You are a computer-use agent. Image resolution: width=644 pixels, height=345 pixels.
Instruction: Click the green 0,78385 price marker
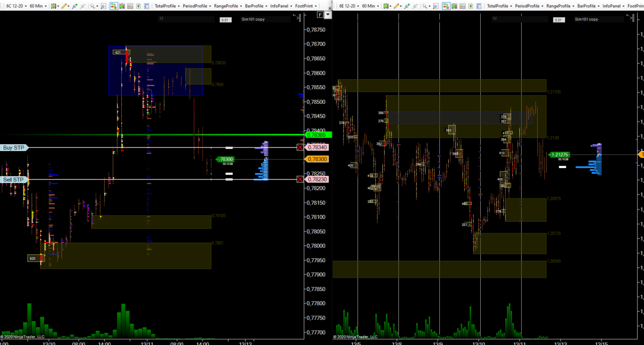click(x=318, y=135)
